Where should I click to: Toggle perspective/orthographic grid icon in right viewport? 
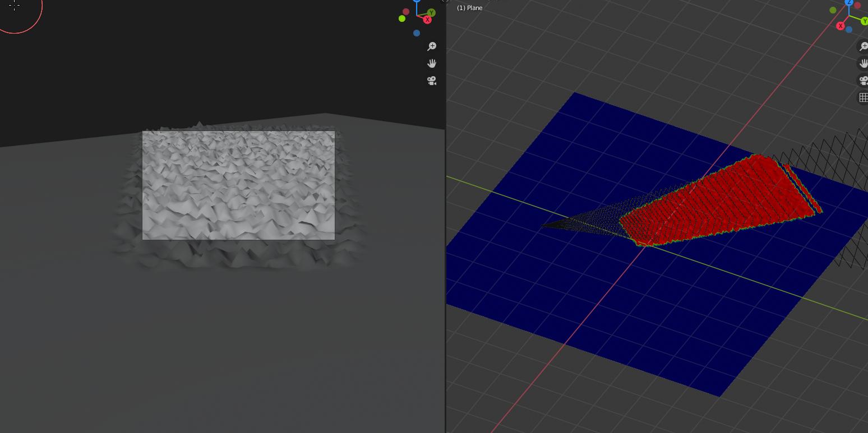tap(864, 97)
